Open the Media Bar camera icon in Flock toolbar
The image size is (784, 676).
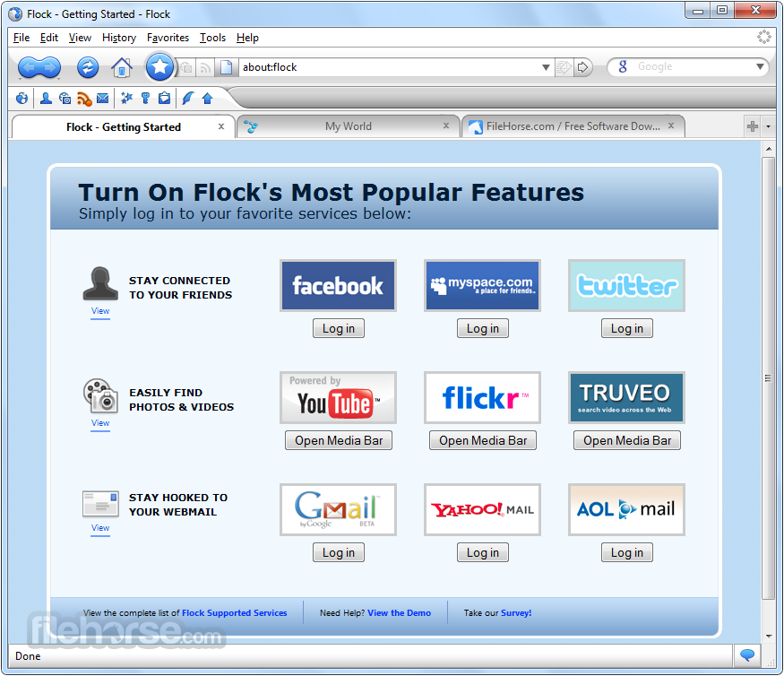tap(65, 98)
